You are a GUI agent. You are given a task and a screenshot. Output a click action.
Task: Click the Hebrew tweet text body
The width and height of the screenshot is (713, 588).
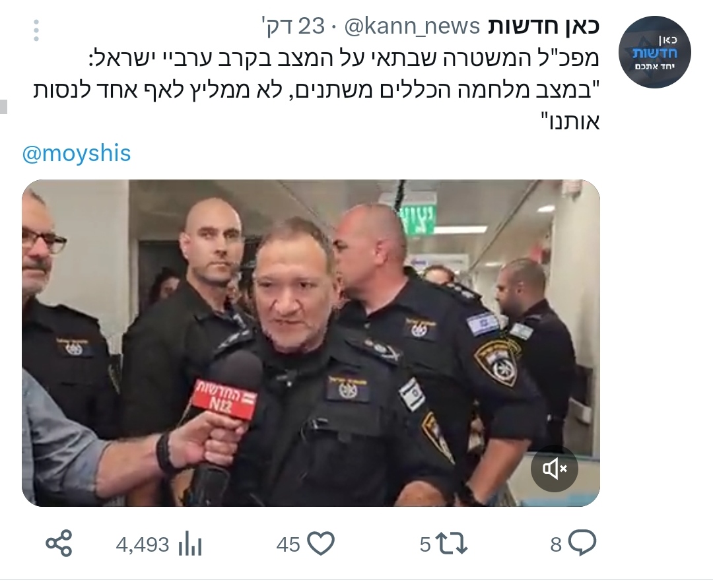coord(316,90)
